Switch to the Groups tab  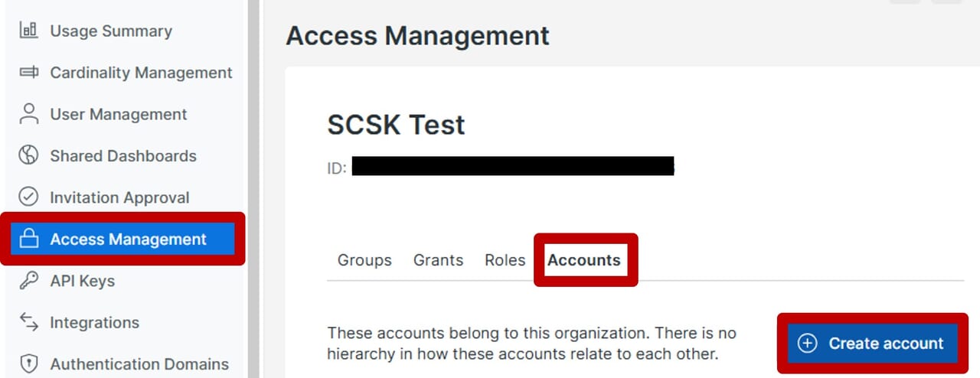click(x=364, y=260)
